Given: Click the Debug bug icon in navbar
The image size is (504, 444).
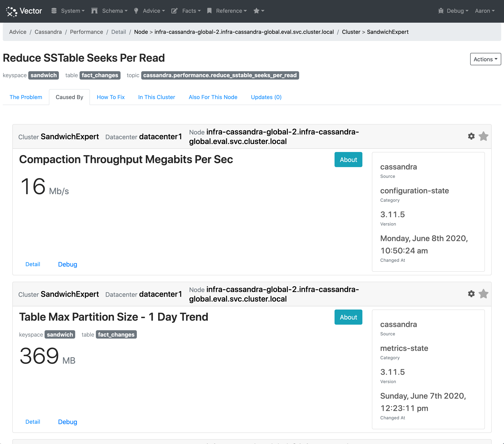Looking at the screenshot, I should coord(441,11).
